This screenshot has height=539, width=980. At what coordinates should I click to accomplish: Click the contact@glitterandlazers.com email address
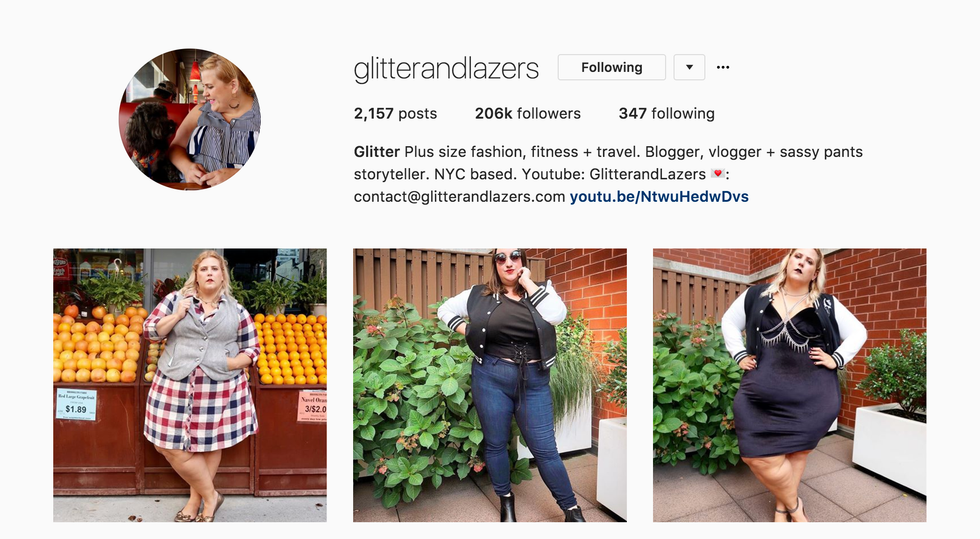[459, 197]
